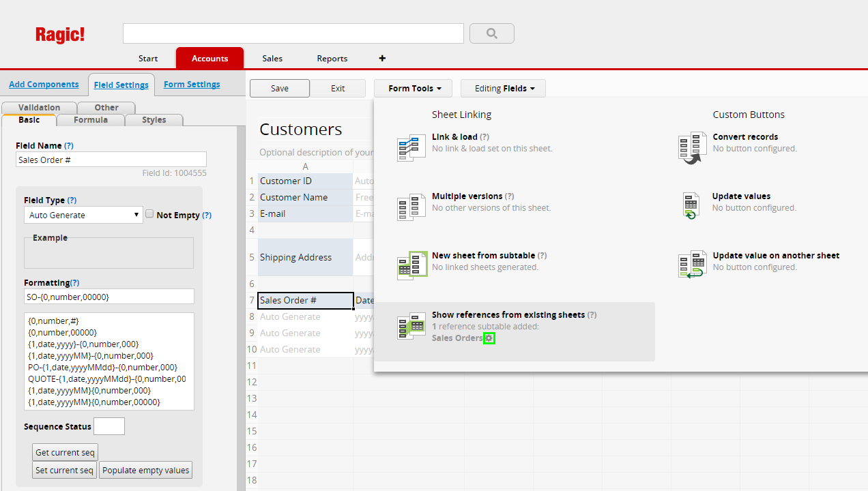Select the Other sub-tab

coord(106,108)
